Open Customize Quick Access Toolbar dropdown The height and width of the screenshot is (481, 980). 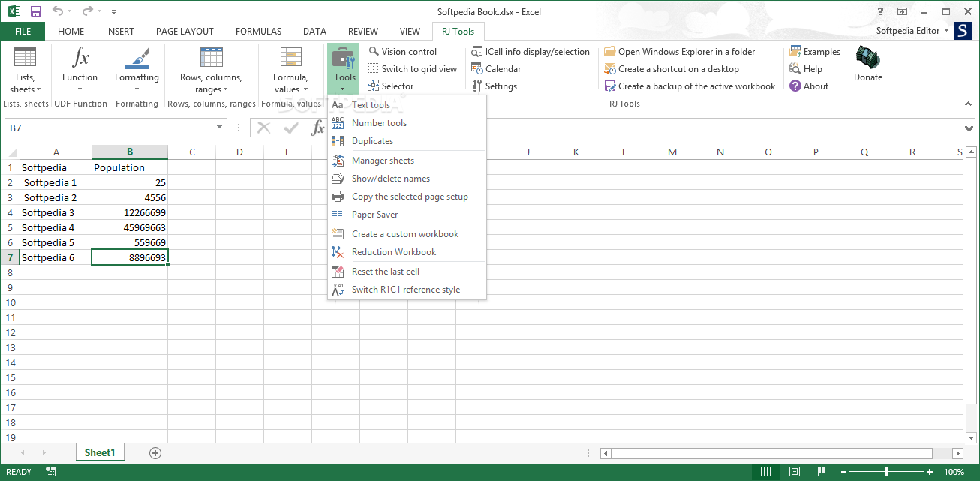pos(113,12)
